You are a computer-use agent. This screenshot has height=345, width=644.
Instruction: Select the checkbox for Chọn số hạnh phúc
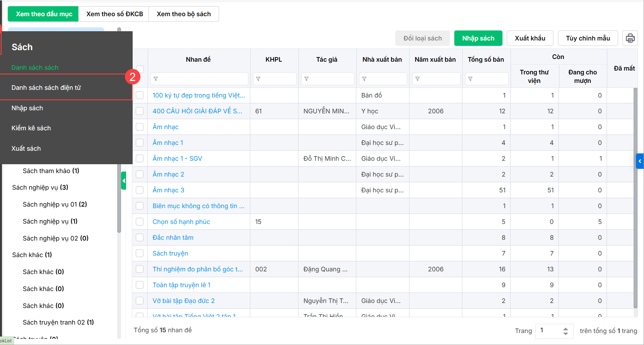[140, 222]
